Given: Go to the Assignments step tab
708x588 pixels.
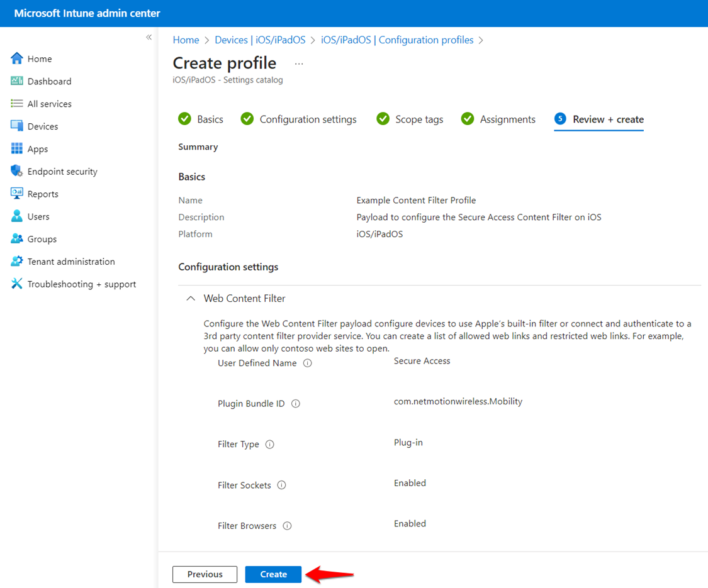Looking at the screenshot, I should coord(498,119).
